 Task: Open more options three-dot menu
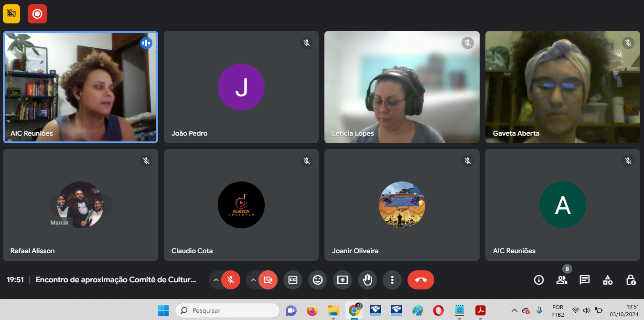(x=392, y=280)
